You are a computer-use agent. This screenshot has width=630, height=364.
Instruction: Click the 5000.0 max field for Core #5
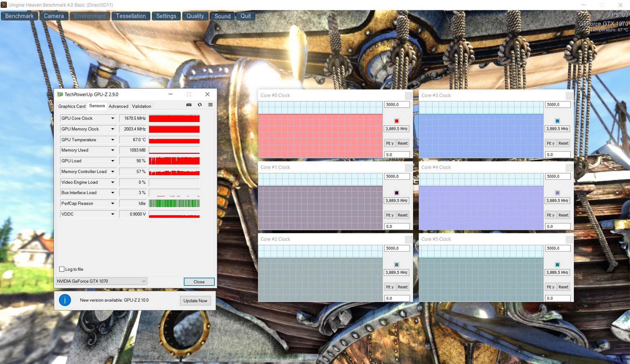click(558, 249)
